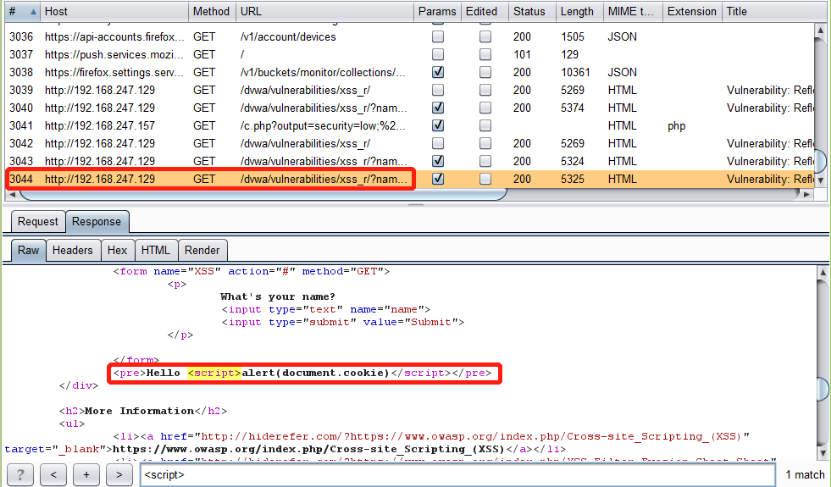Click 'What's your name?' text in response
Image resolution: width=831 pixels, height=487 pixels.
coord(278,297)
